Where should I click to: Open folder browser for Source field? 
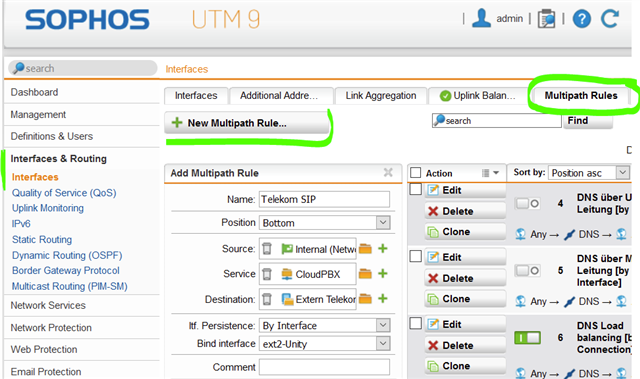tap(365, 248)
